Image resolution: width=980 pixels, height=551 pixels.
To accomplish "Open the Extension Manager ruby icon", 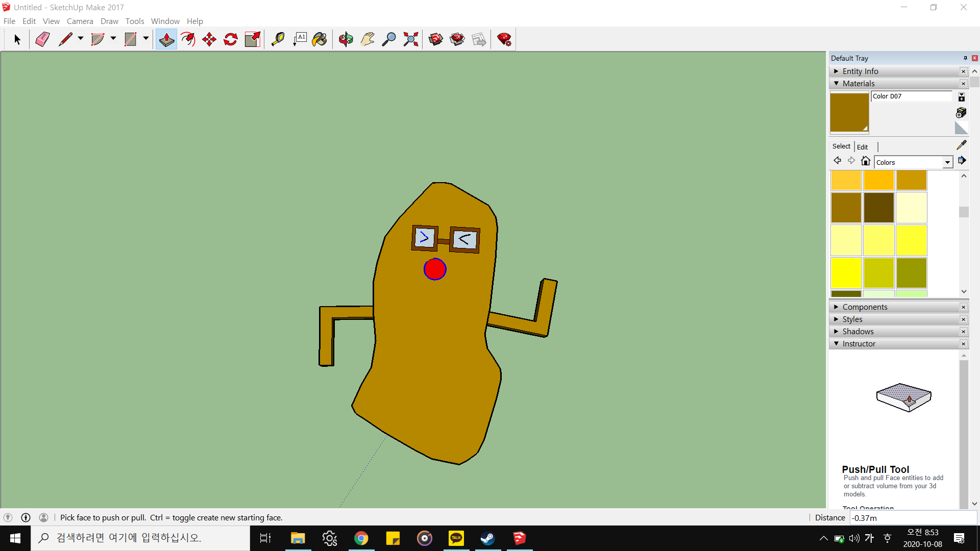I will point(504,39).
